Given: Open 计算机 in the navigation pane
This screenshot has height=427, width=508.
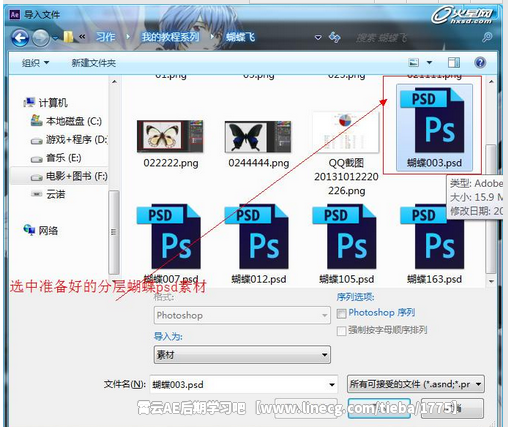Looking at the screenshot, I should pyautogui.click(x=46, y=103).
